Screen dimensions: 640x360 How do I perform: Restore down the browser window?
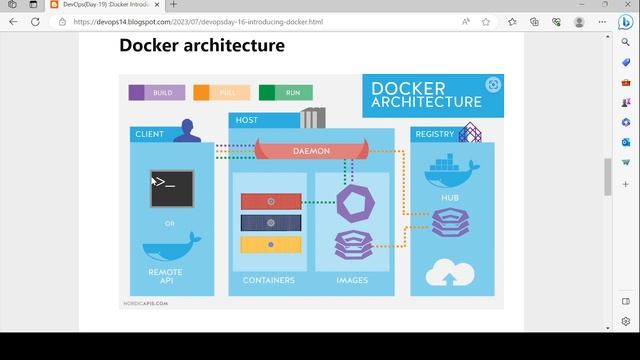coord(605,4)
